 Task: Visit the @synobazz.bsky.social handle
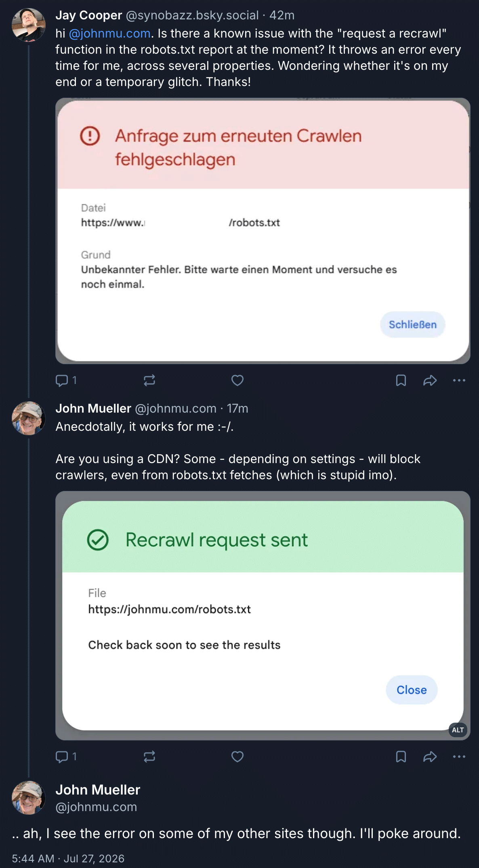[192, 15]
